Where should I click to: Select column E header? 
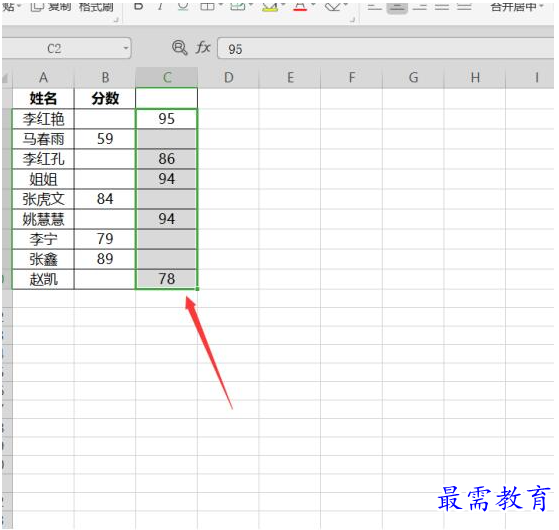tap(290, 77)
